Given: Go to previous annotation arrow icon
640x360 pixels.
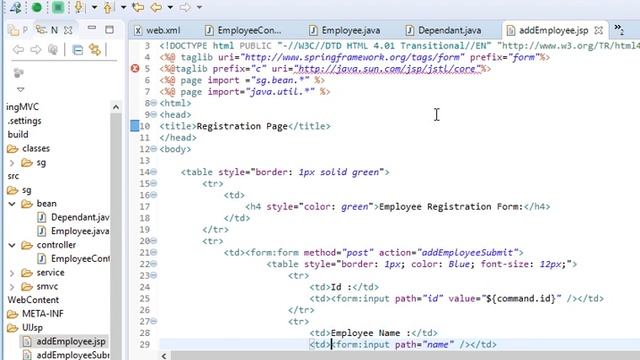Looking at the screenshot, I should point(108,7).
